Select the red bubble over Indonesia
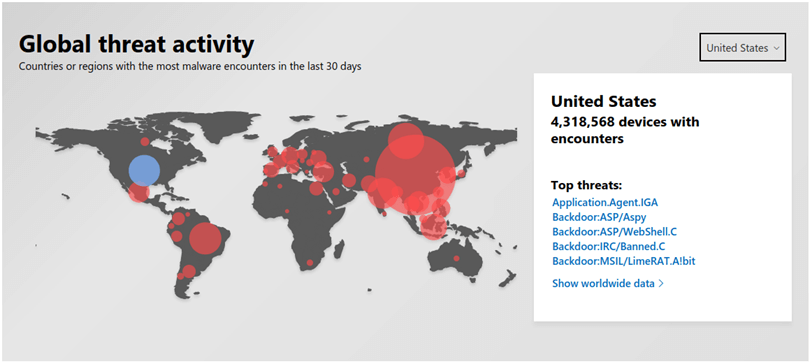812x364 pixels. [433, 225]
